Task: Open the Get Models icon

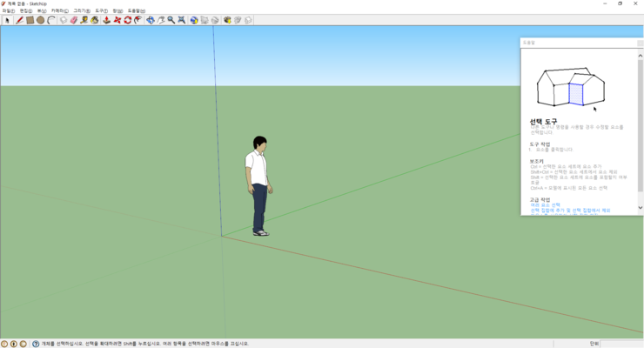Action: [227, 20]
